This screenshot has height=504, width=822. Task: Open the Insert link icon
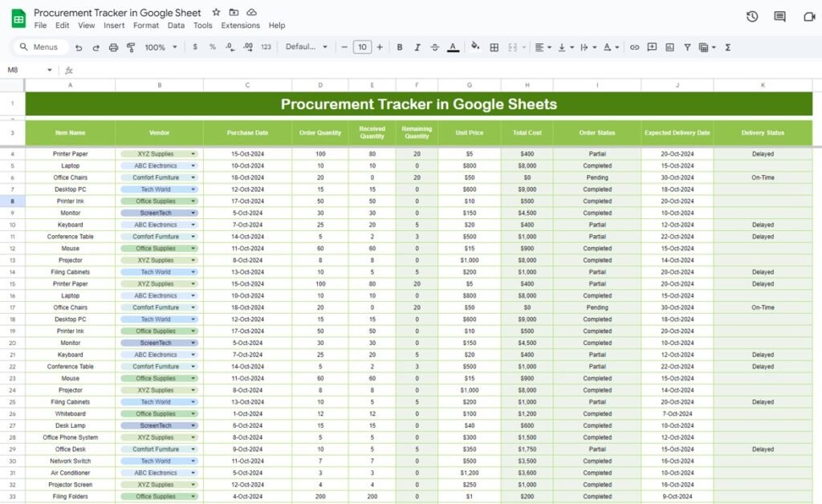click(x=635, y=47)
